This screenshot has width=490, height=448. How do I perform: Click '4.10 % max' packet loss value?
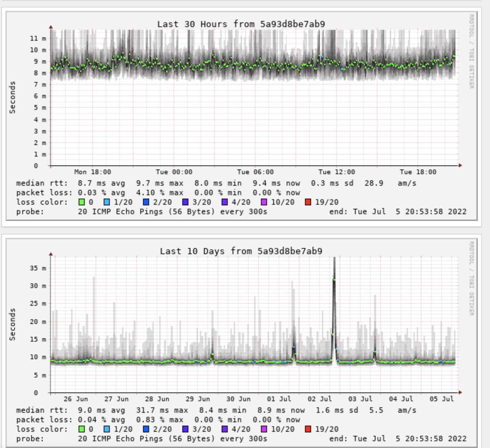pos(160,193)
